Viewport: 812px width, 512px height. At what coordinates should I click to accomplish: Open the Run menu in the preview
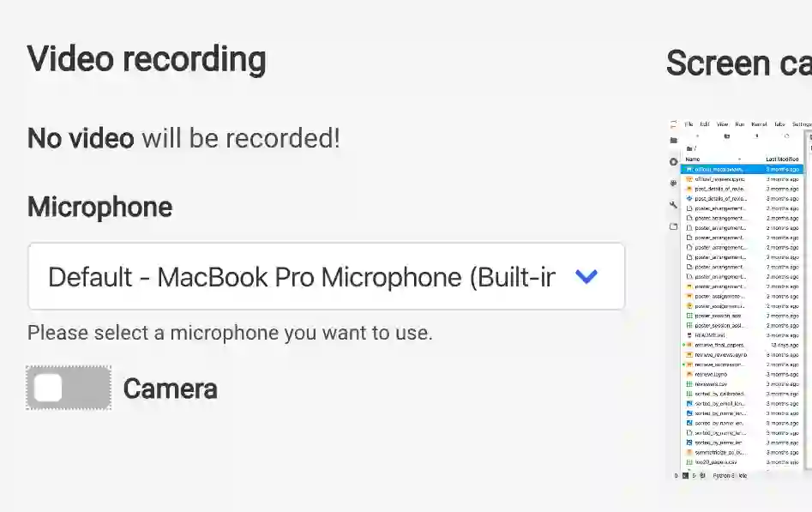click(x=739, y=124)
